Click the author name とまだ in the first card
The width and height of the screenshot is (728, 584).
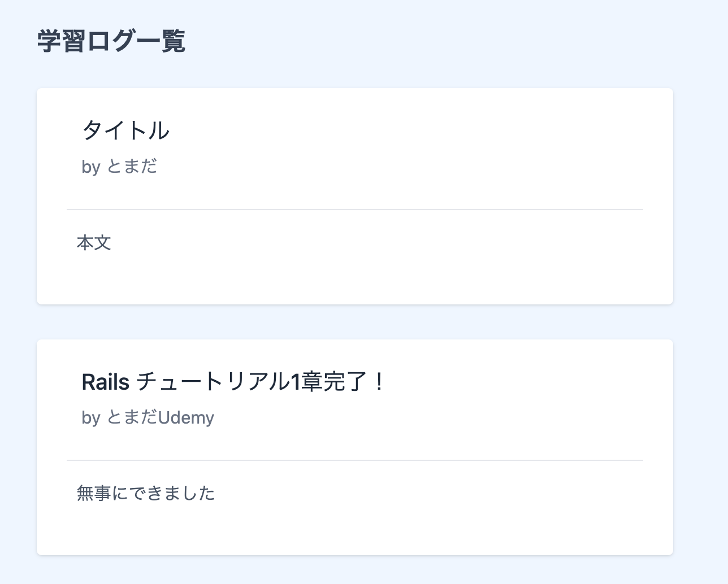point(132,167)
